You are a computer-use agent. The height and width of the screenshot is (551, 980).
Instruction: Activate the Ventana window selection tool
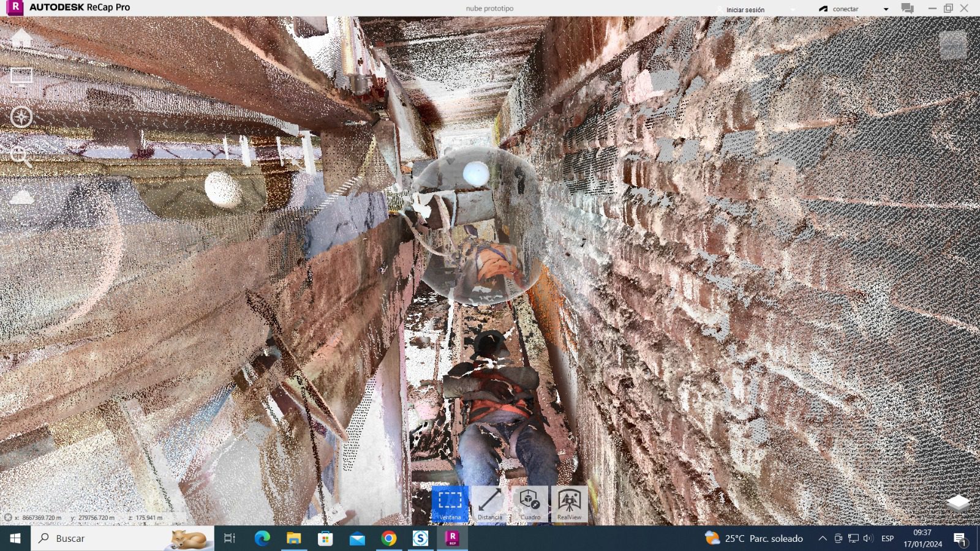point(450,504)
